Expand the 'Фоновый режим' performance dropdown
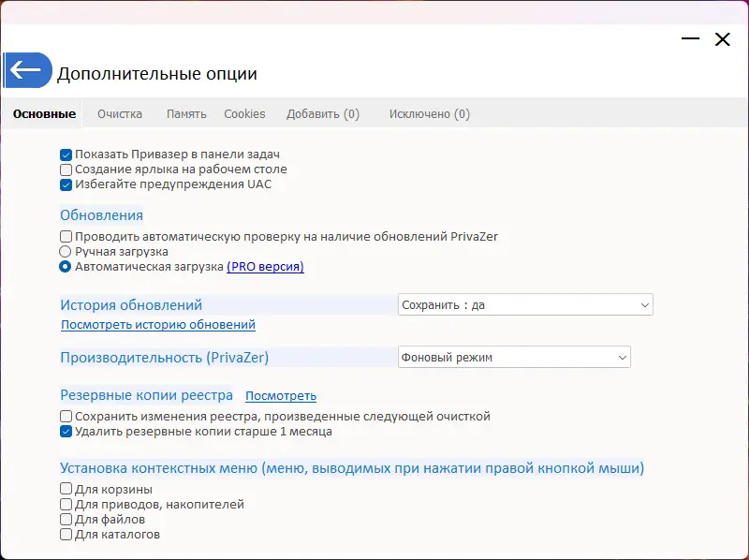This screenshot has height=560, width=749. point(514,357)
